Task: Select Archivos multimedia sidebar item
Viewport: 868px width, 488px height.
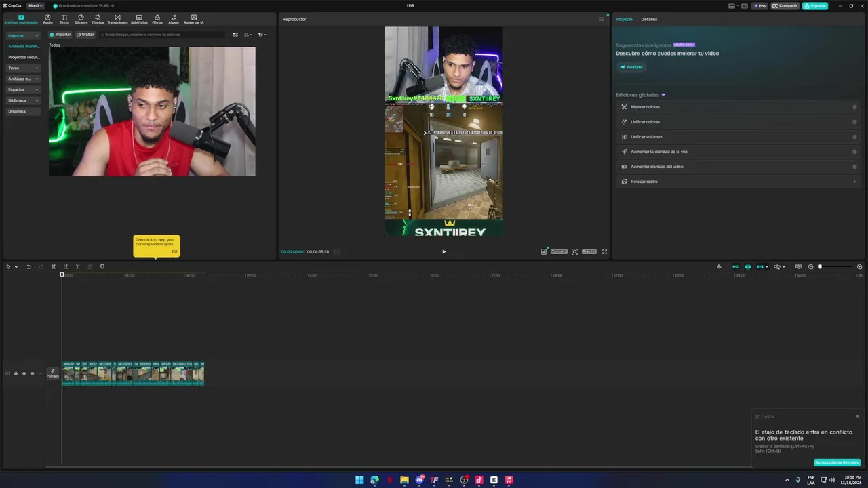Action: [24, 46]
